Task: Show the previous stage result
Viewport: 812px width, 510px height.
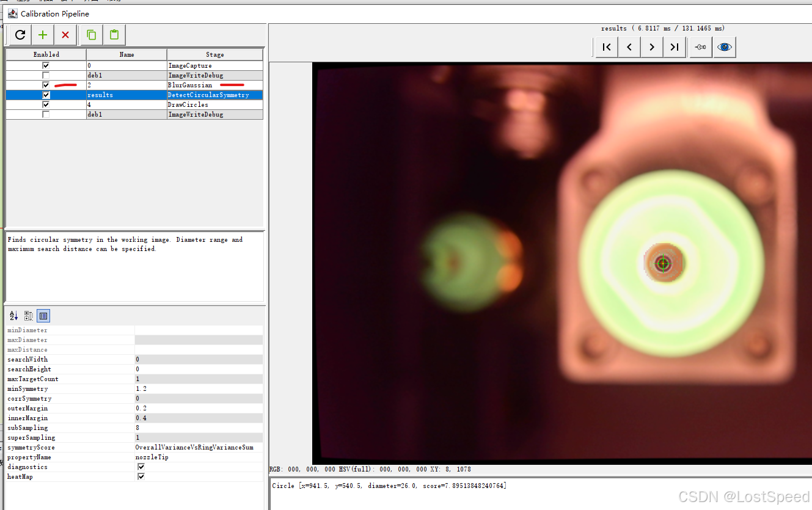Action: 629,47
